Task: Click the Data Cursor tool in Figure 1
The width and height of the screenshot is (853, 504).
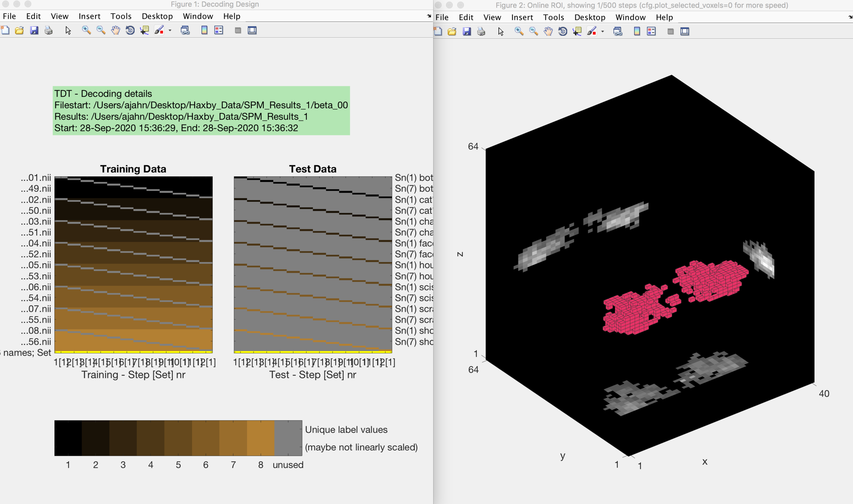Action: point(145,30)
